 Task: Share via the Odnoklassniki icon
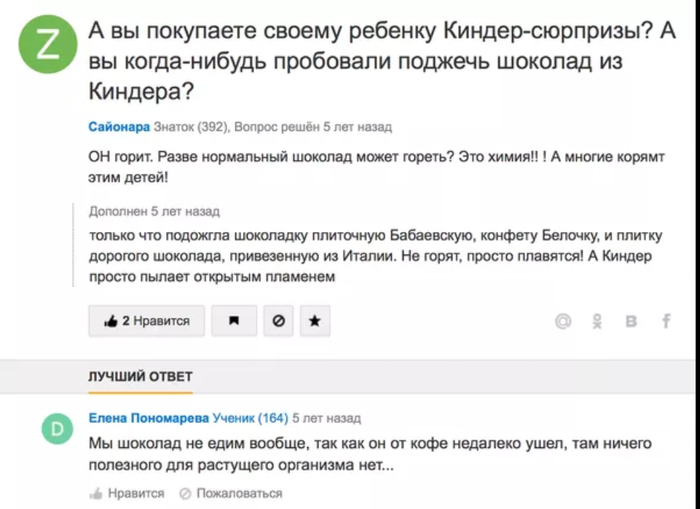pyautogui.click(x=598, y=321)
